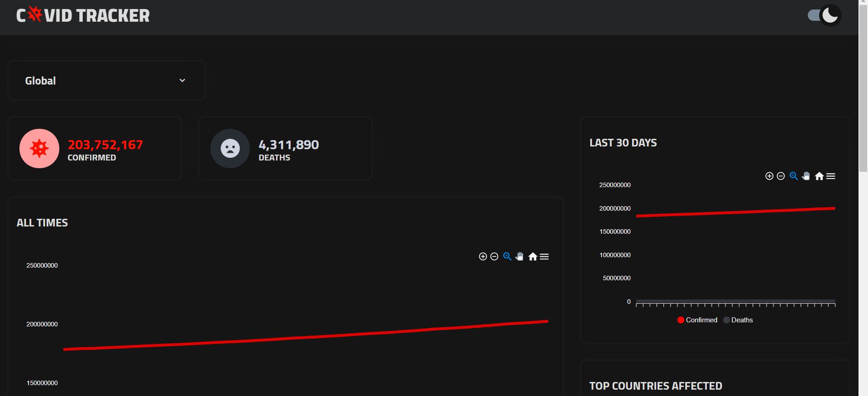The width and height of the screenshot is (868, 396).
Task: Zoom in on the All Times chart
Action: (483, 257)
